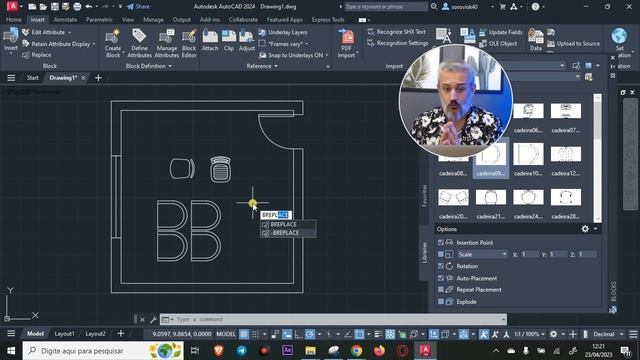Click the Plot printer icon
Image resolution: width=640 pixels, height=360 pixels.
coord(77,7)
